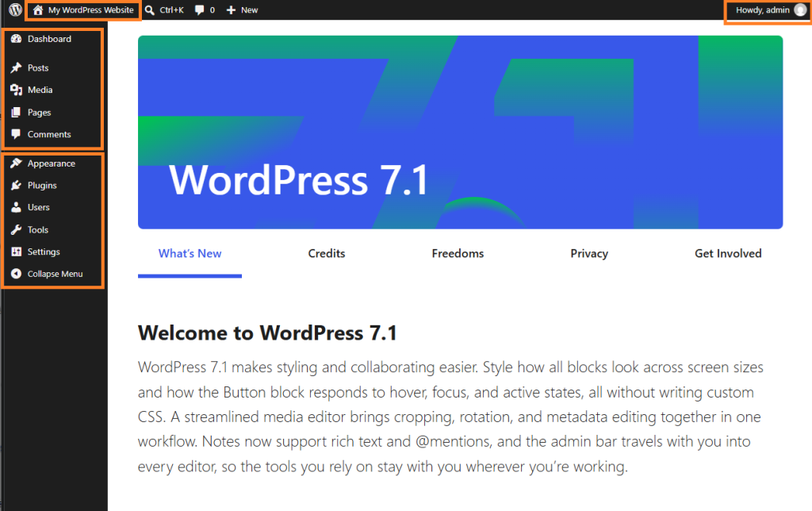The image size is (812, 511).
Task: Click the Users person icon
Action: click(x=16, y=207)
